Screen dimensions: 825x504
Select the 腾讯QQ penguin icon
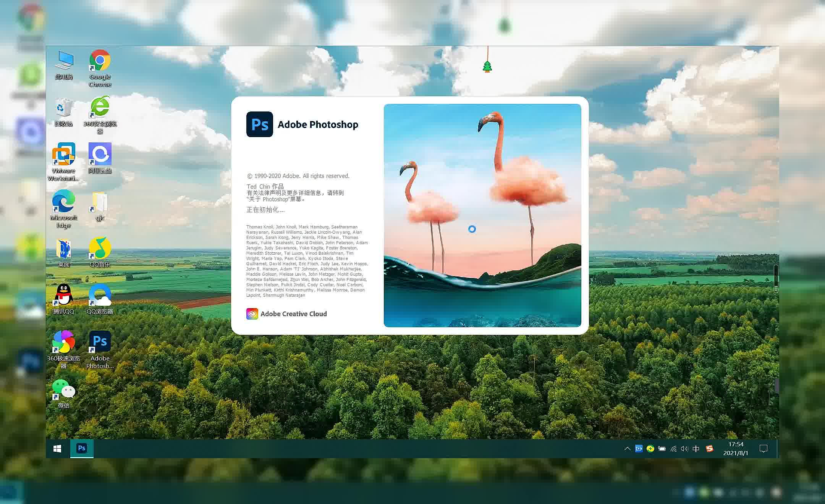(63, 299)
